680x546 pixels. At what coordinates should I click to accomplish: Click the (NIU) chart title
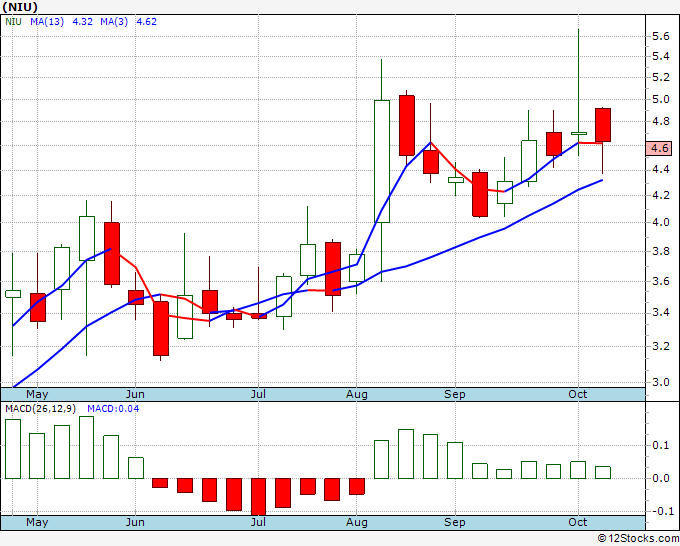tap(20, 7)
